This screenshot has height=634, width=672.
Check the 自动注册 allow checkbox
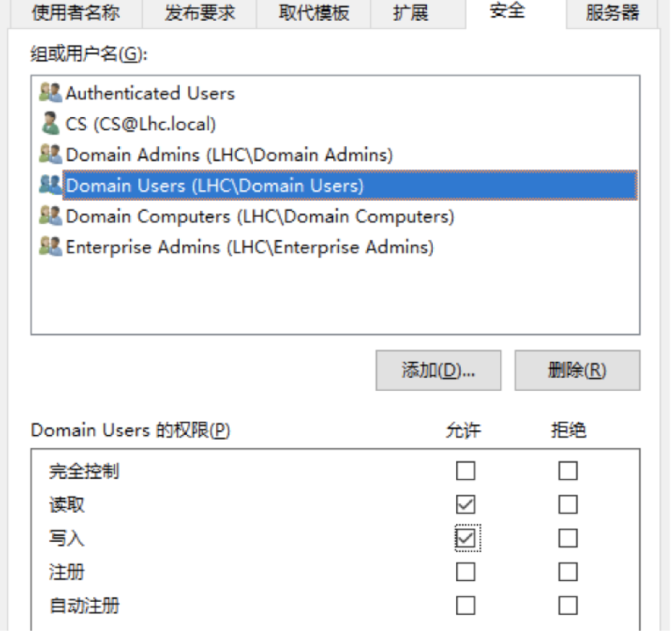click(x=466, y=605)
